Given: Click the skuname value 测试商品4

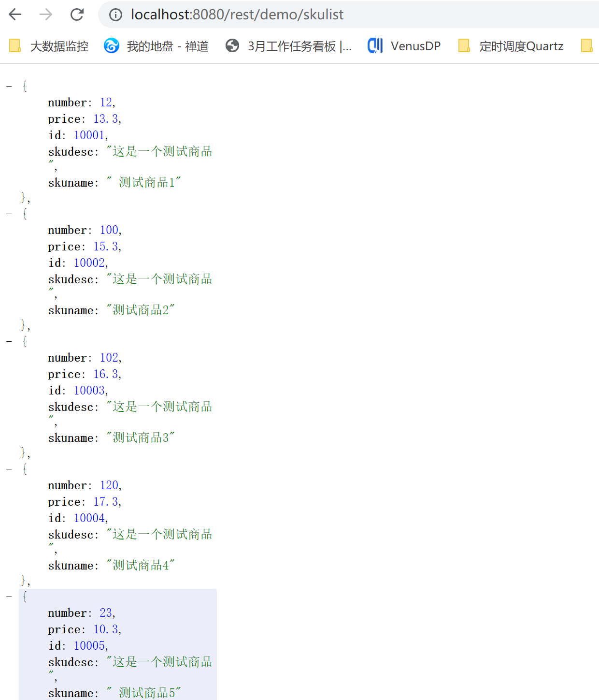Looking at the screenshot, I should coord(141,566).
